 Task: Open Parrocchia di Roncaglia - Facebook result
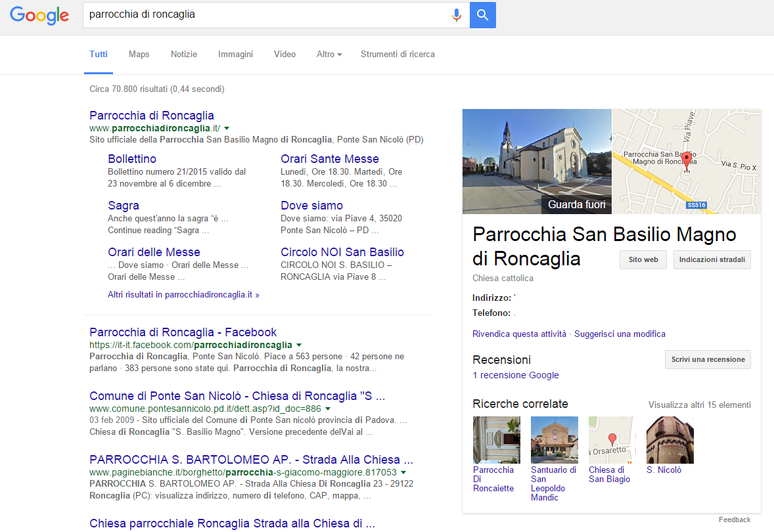coord(183,332)
